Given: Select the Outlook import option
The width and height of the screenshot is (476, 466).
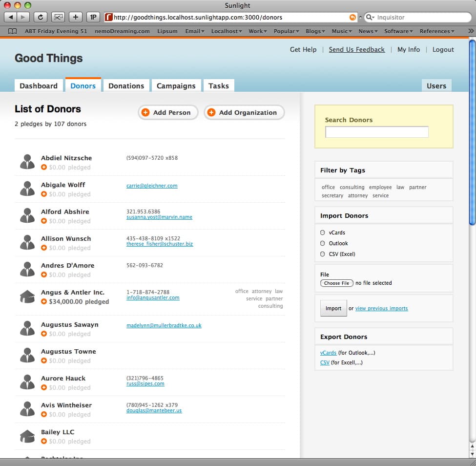Looking at the screenshot, I should point(322,243).
